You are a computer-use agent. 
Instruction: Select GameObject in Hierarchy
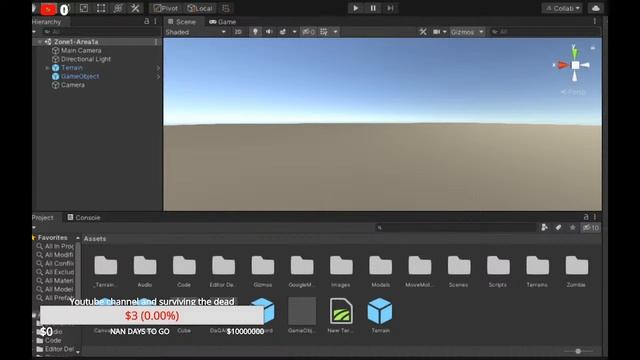(80, 76)
